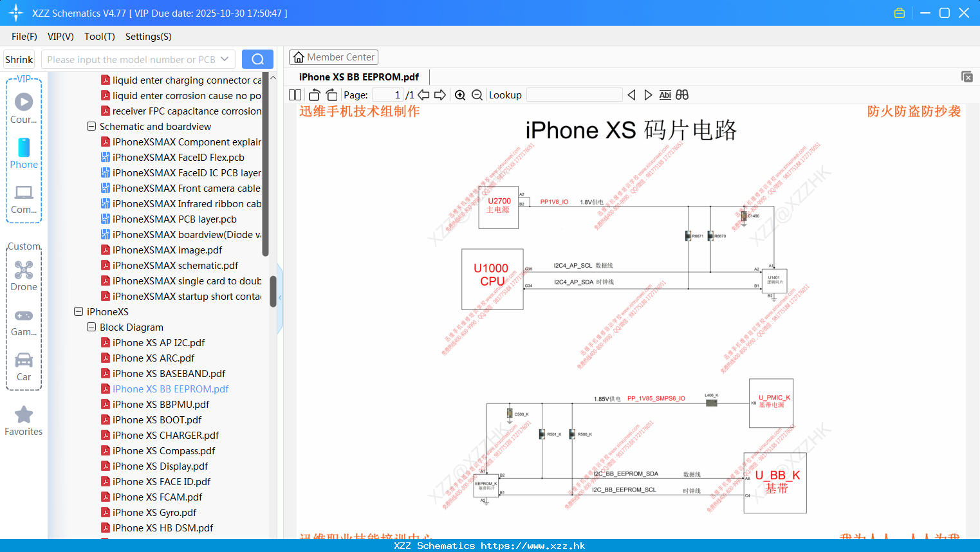Open iPhone XS CHARGER.pdf
This screenshot has width=980, height=552.
tap(165, 435)
